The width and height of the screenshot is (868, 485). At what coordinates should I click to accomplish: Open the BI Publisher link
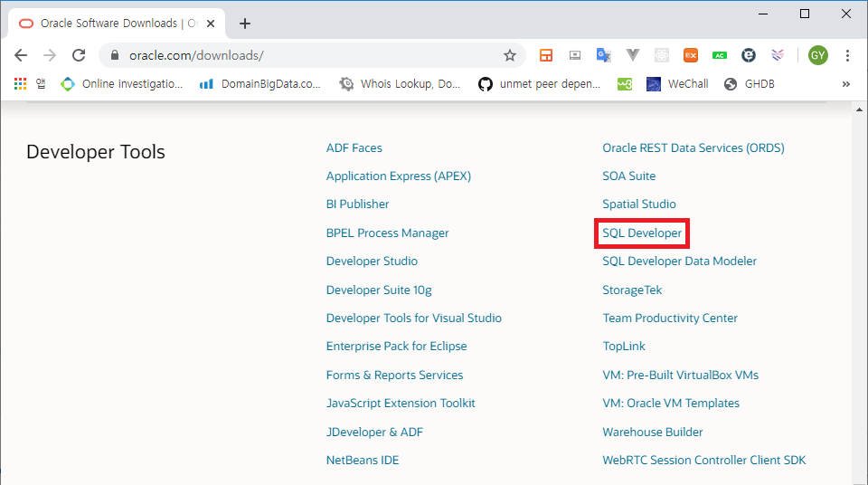click(x=358, y=204)
